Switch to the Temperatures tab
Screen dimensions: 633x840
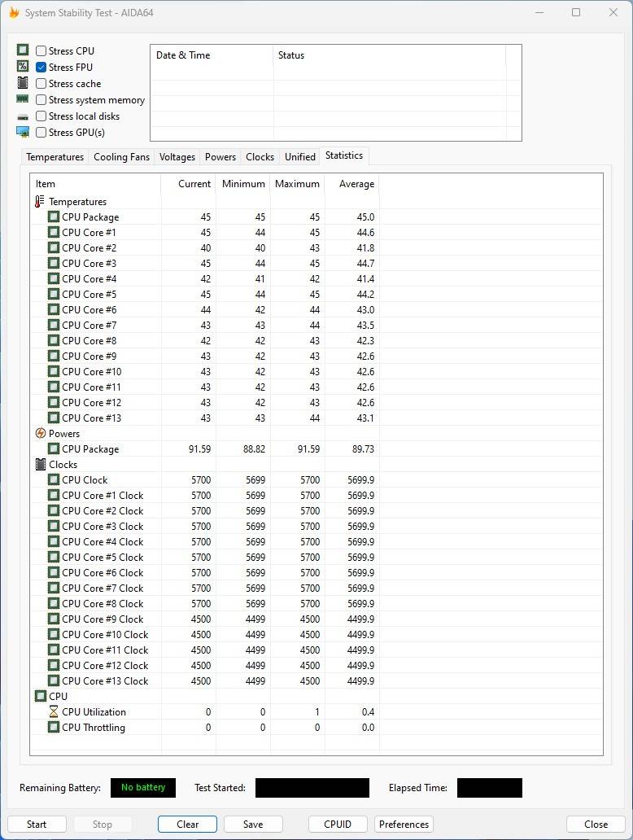(x=55, y=157)
